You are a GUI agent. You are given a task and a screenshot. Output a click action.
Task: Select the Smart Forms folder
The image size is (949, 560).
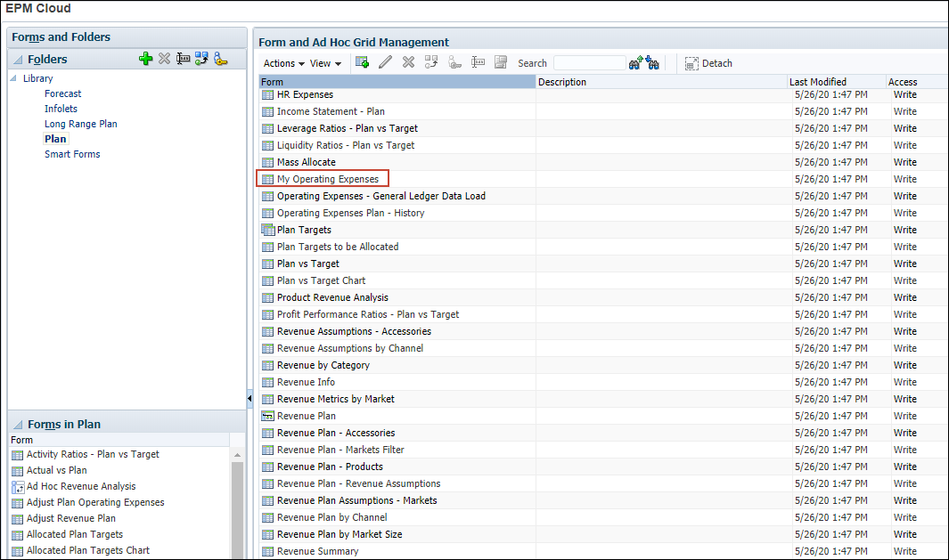[72, 154]
